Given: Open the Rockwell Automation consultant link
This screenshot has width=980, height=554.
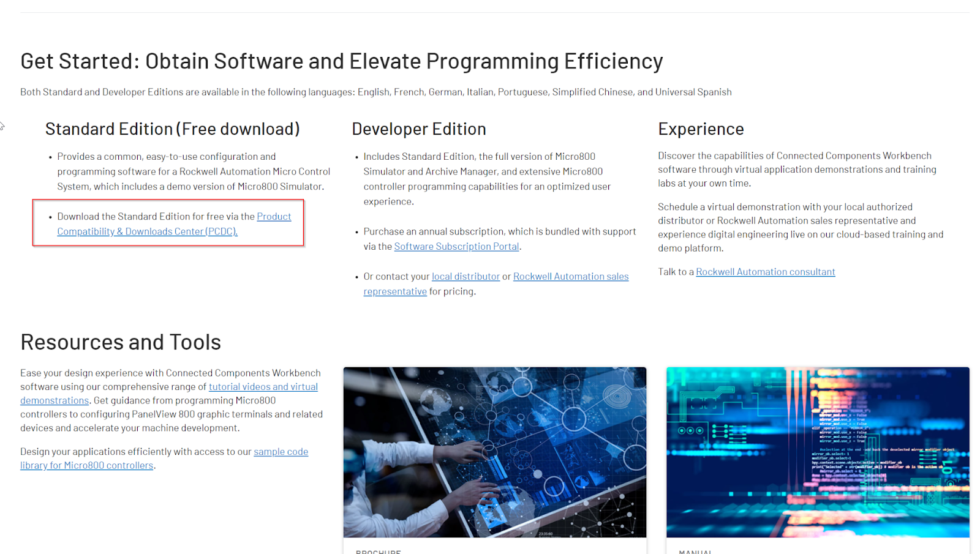Looking at the screenshot, I should pos(765,272).
